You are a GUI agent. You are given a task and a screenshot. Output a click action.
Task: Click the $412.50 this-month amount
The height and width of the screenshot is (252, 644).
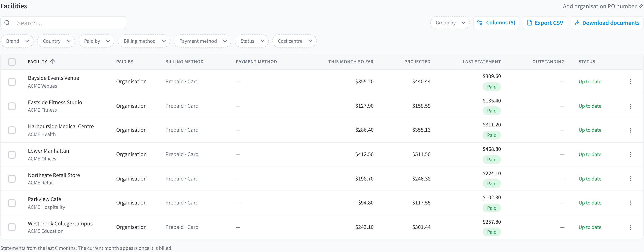(x=364, y=154)
